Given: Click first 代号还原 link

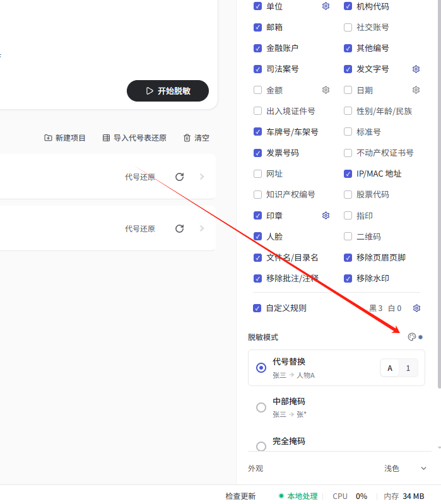Looking at the screenshot, I should 140,177.
